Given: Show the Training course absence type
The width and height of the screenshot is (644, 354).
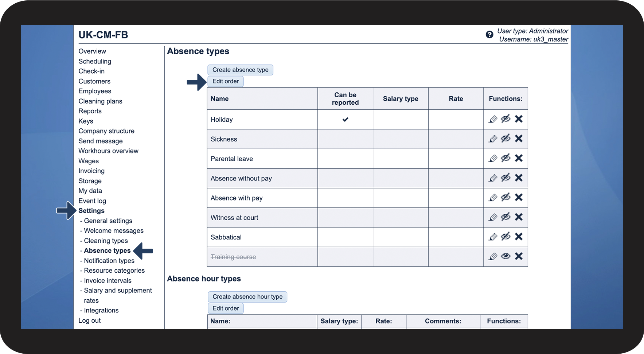Looking at the screenshot, I should [x=506, y=256].
